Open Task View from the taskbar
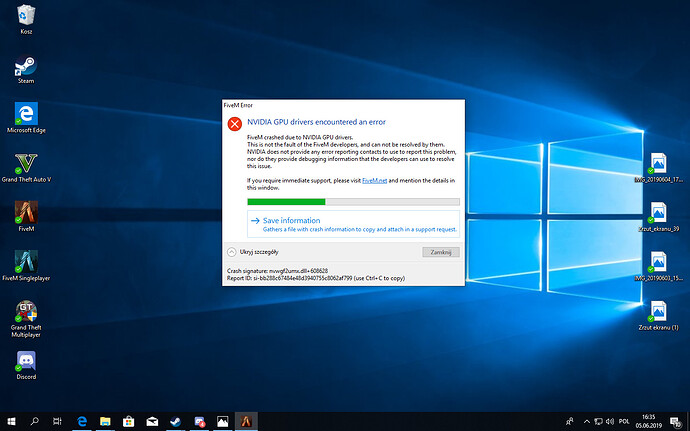Screen dimensions: 690x431 [x=58, y=421]
